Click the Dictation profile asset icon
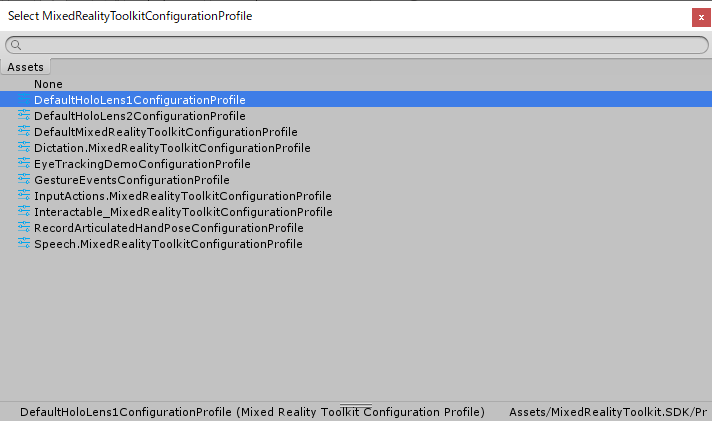712x421 pixels. click(24, 147)
